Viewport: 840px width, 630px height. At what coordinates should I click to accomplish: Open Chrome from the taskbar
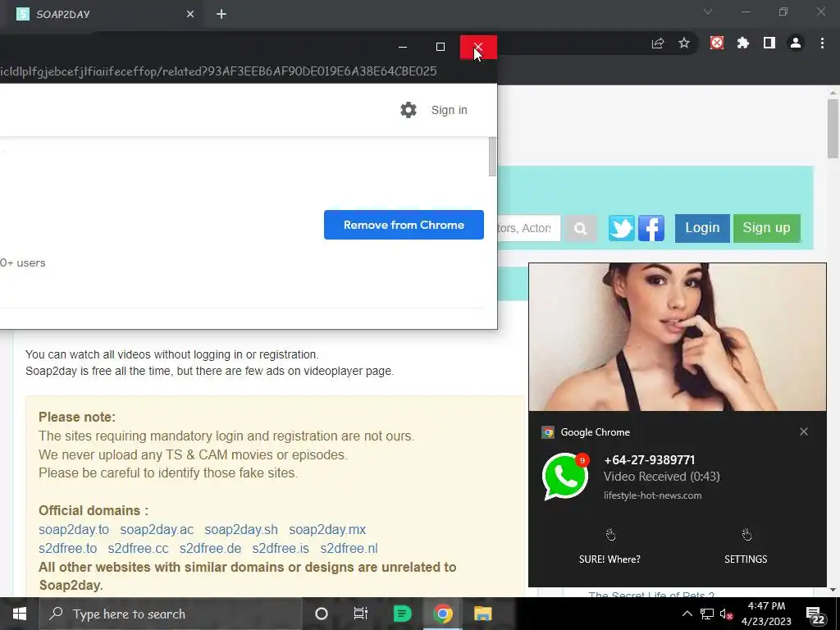click(x=443, y=614)
